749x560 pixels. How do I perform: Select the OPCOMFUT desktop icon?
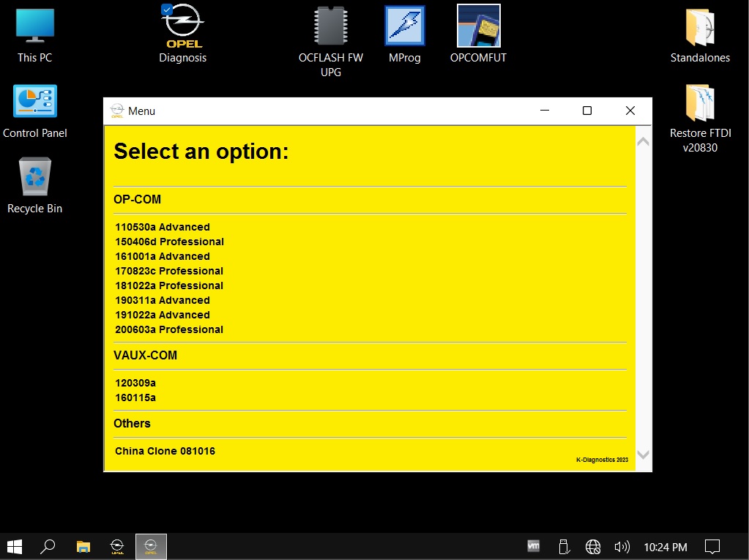click(x=478, y=34)
